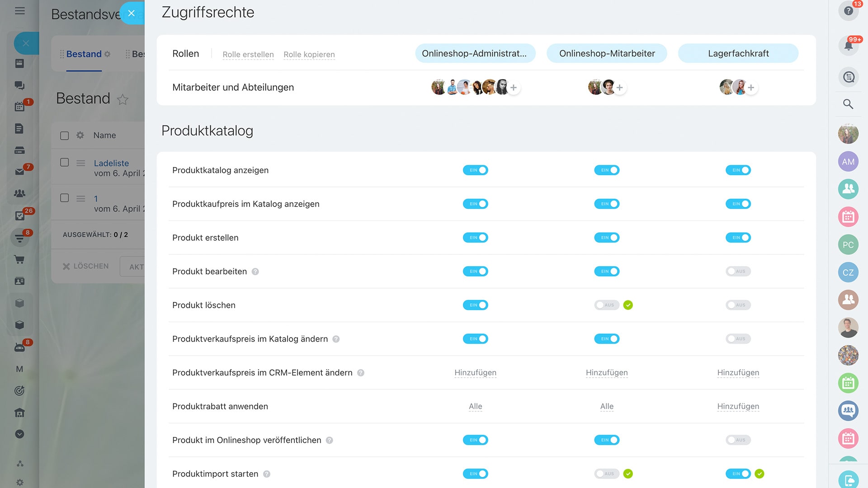Add employee to Lagerfachkraft role
Viewport: 868px width, 488px height.
coord(751,88)
